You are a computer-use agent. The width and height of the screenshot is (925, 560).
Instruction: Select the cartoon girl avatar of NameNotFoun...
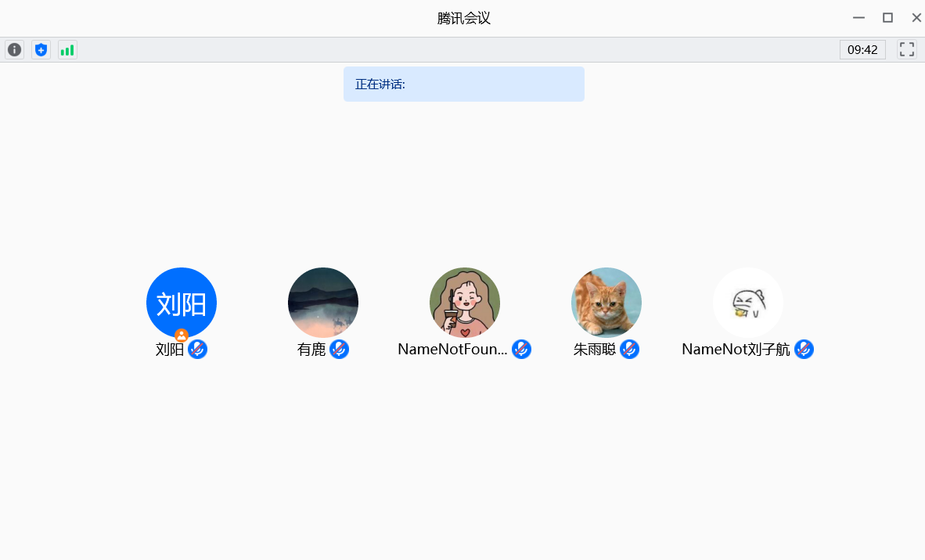click(x=464, y=303)
